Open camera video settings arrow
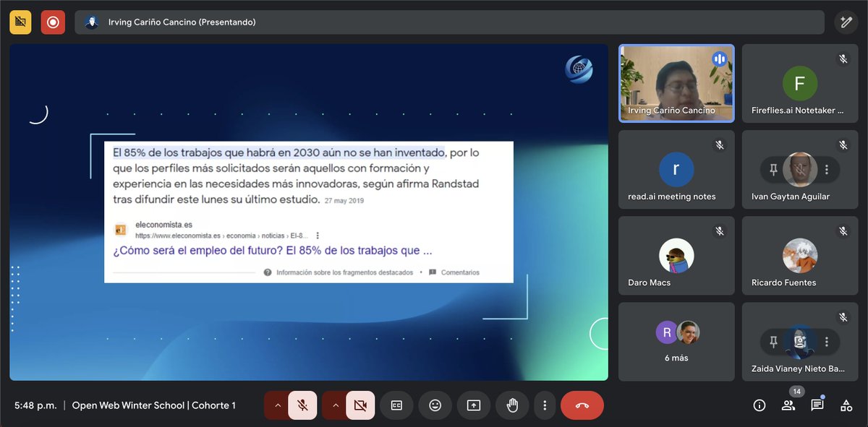868x427 pixels. [x=336, y=405]
